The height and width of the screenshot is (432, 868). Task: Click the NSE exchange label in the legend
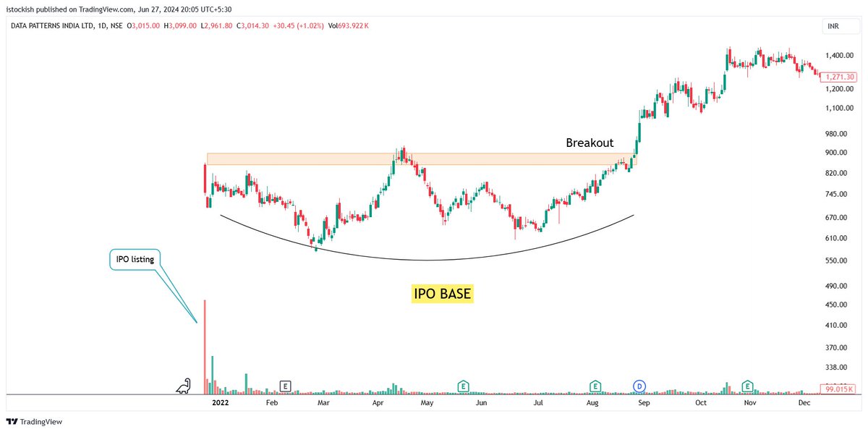tap(115, 25)
